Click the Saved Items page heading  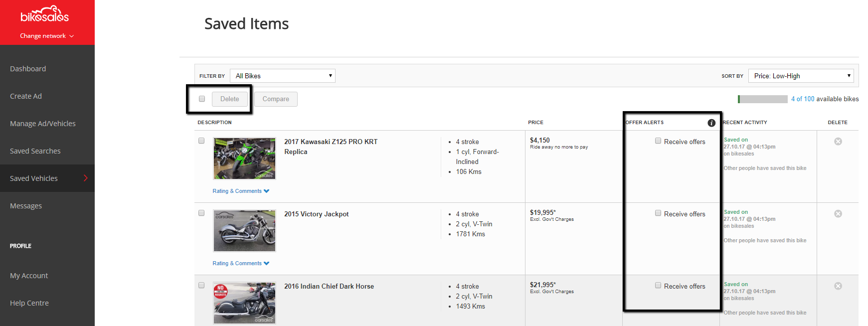[247, 23]
